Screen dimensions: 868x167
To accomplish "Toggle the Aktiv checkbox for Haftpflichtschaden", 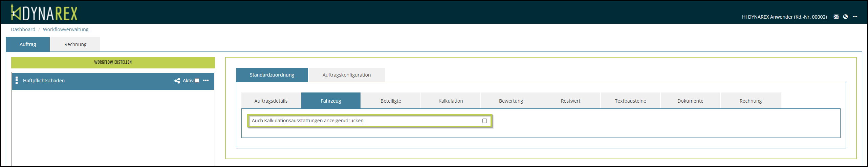I will (197, 81).
